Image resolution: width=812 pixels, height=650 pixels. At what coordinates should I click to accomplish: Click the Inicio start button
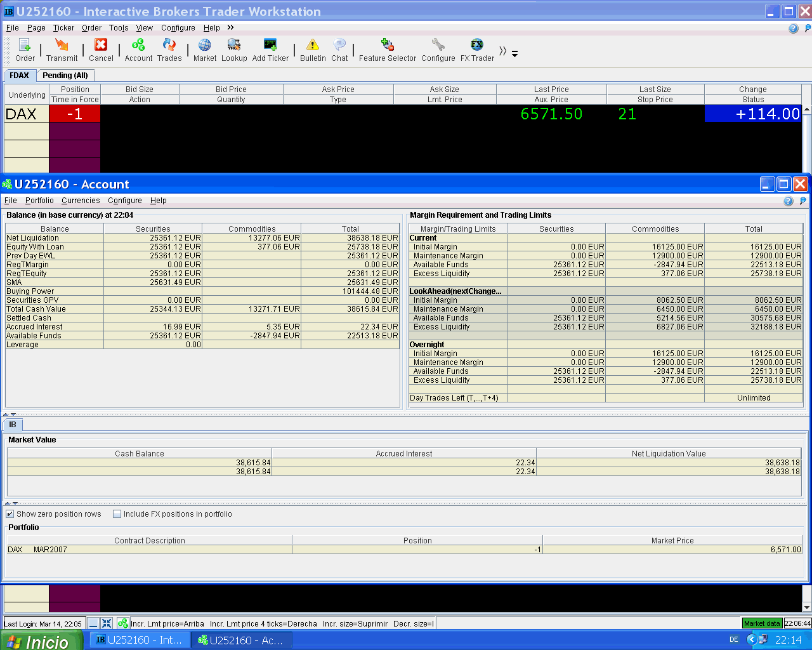[42, 640]
